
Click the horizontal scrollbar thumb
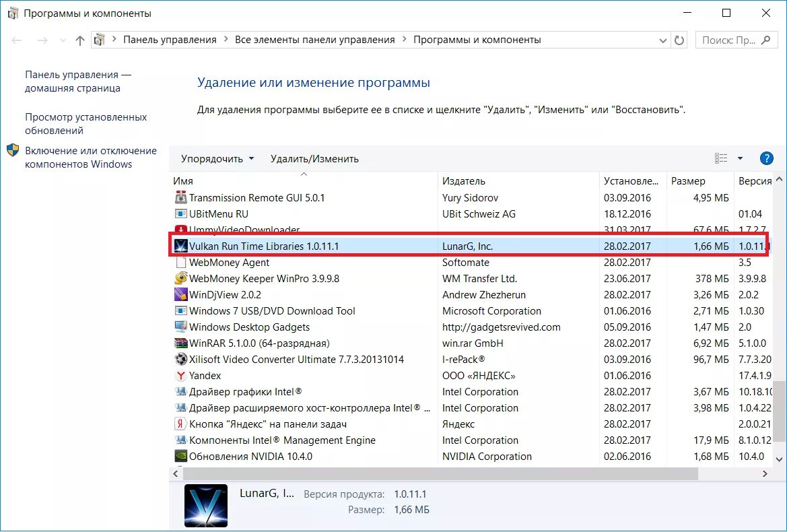441,473
